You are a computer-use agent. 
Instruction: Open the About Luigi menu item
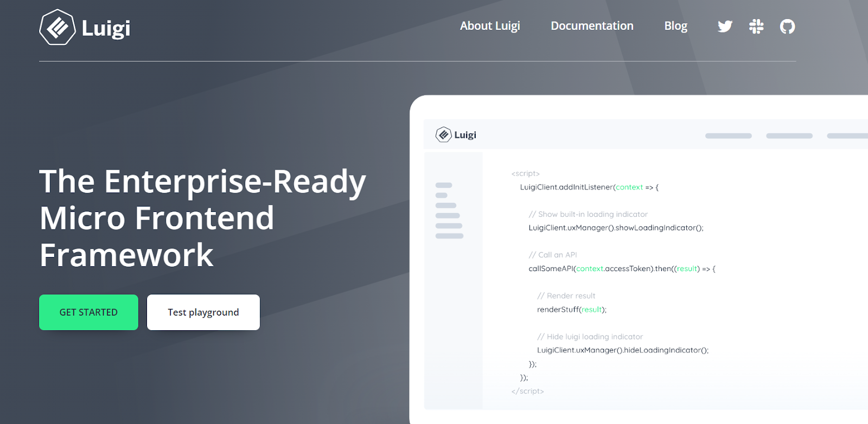point(490,26)
